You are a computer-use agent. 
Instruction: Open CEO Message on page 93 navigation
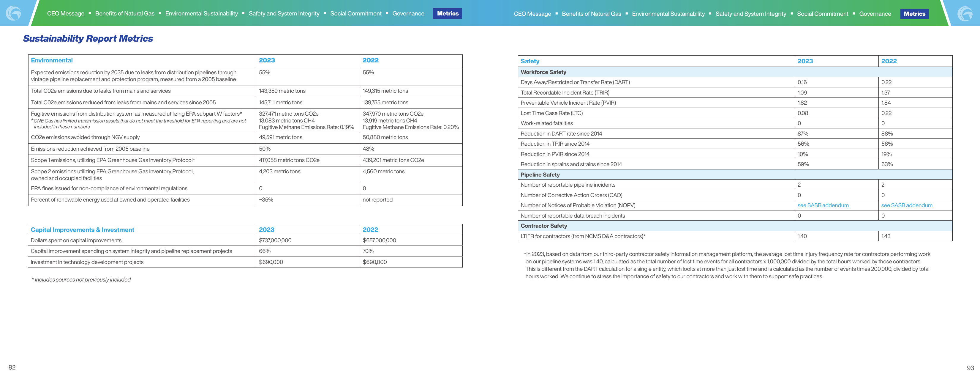point(532,14)
